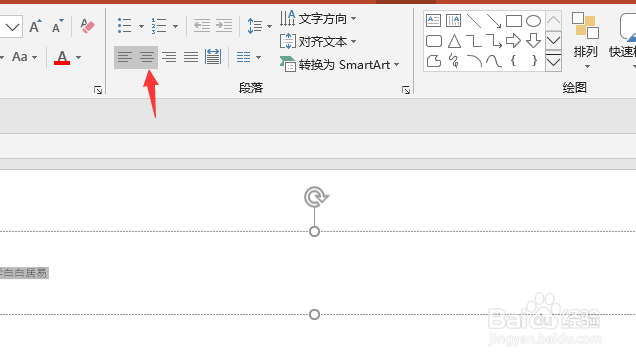The width and height of the screenshot is (636, 361).
Task: Apply numbered list formatting
Action: [159, 26]
